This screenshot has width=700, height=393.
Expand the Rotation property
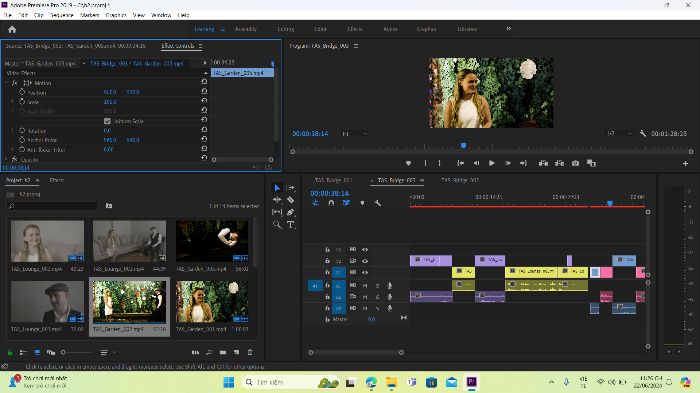[12, 130]
